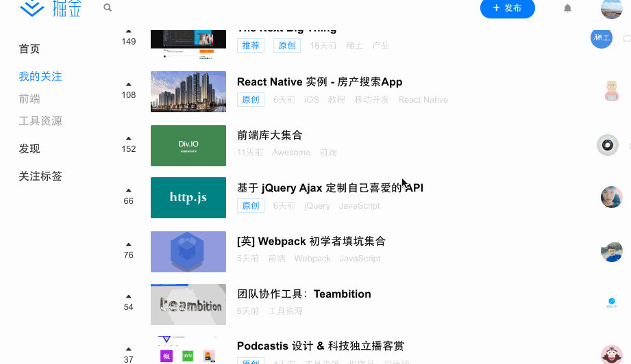Open the Webpack cube thumbnail

point(188,252)
